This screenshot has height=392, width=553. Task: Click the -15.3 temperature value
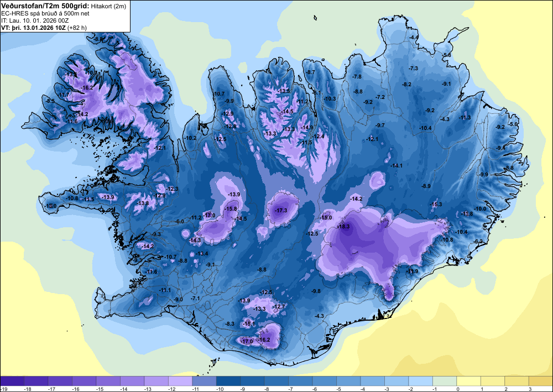[x=436, y=205]
